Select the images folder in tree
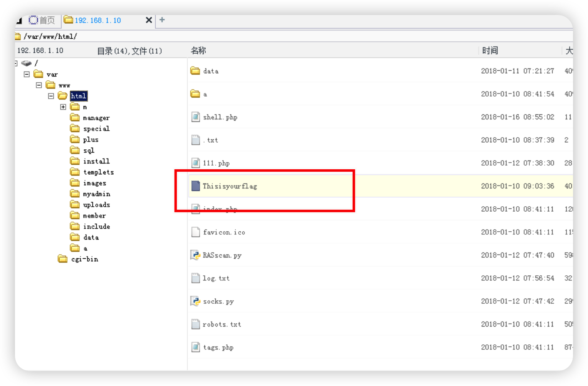The width and height of the screenshot is (588, 386). (95, 183)
